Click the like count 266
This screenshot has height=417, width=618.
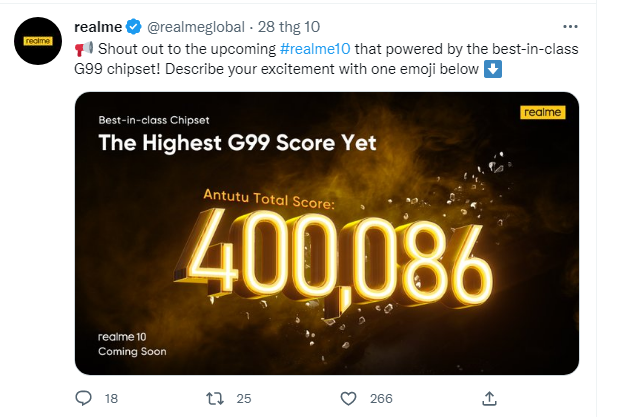pos(381,398)
